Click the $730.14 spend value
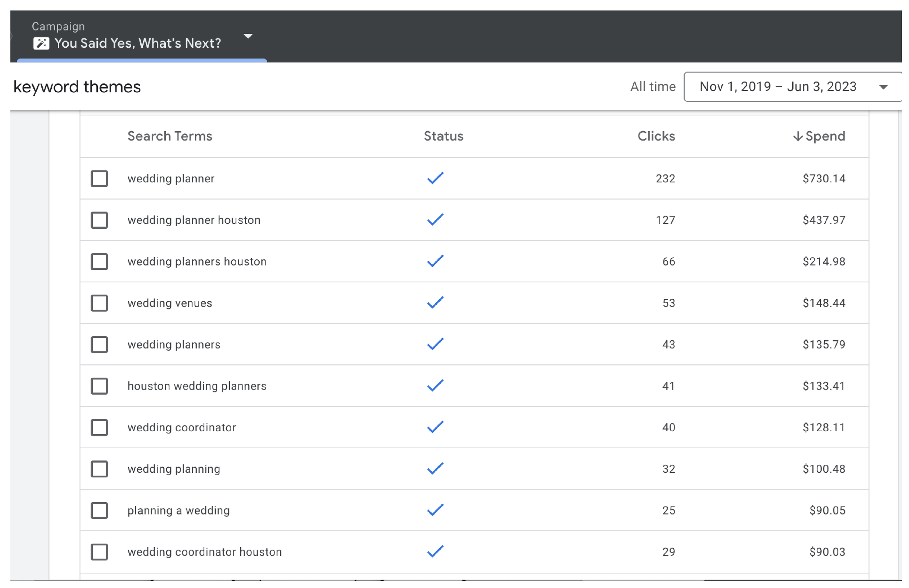Screen dimensions: 909x588 (824, 179)
